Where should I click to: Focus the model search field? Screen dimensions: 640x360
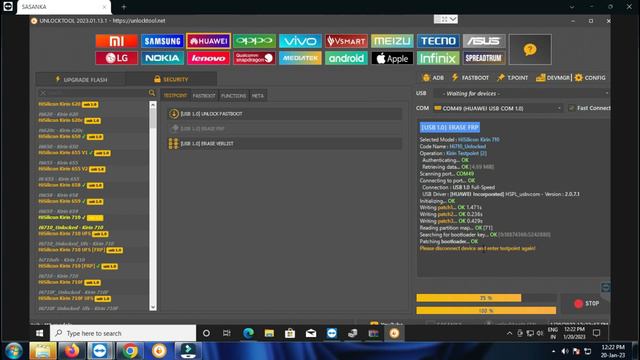click(x=97, y=93)
